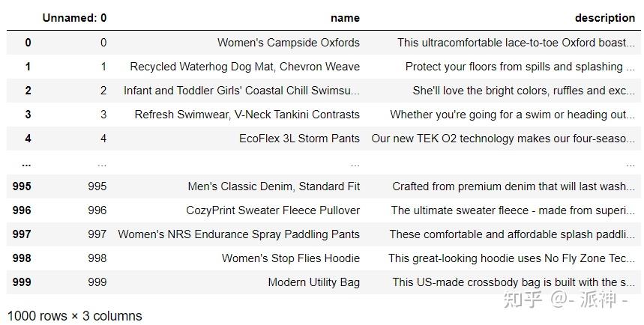Click the ellipsis row index marker

click(26, 164)
